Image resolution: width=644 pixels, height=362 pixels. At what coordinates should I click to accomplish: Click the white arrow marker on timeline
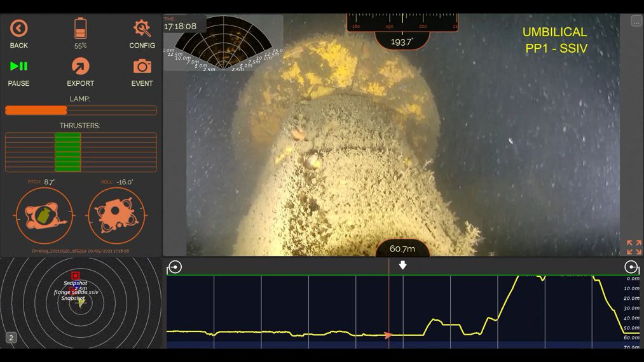(x=402, y=265)
